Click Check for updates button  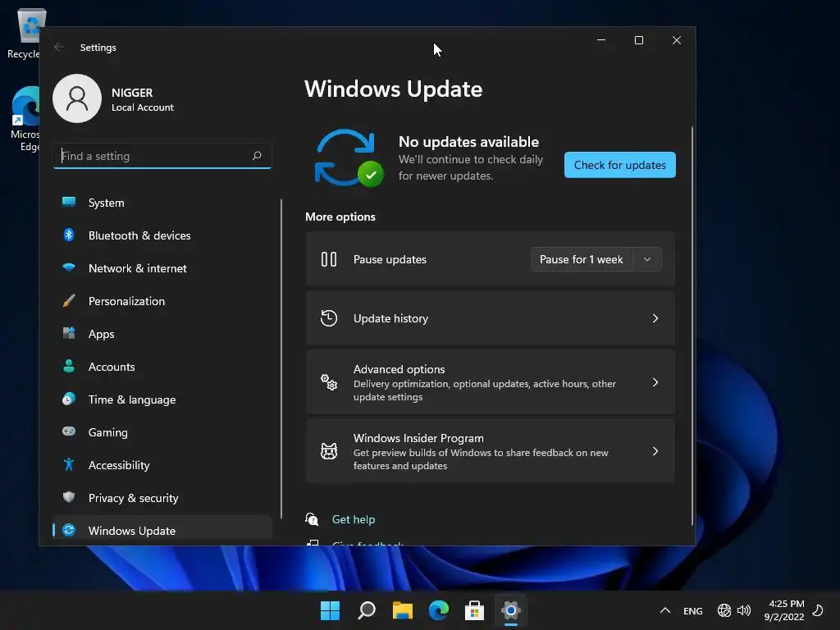click(x=620, y=165)
